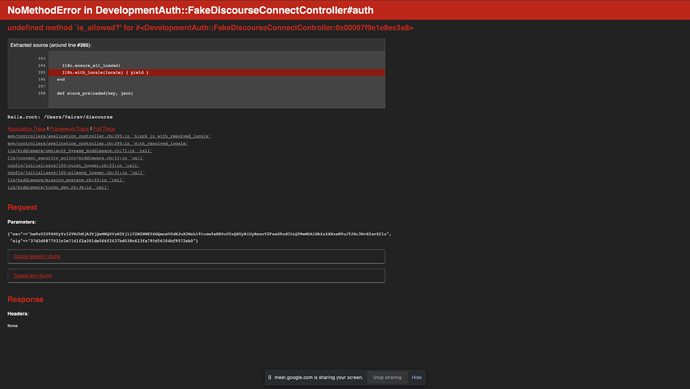Select the grip icon on the sharing bar
Screen dimensions: 690x389
pyautogui.click(x=270, y=378)
